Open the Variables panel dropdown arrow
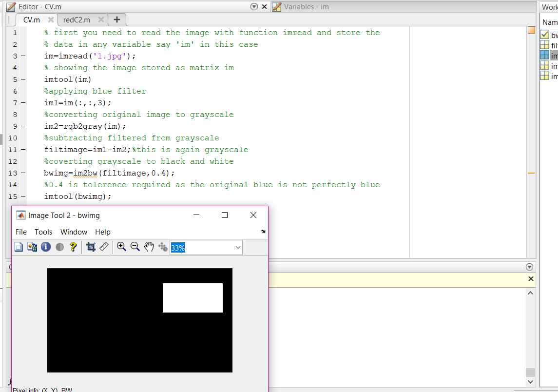 pyautogui.click(x=529, y=267)
